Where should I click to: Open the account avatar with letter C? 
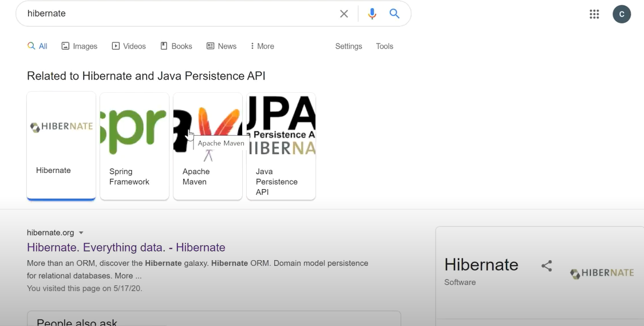click(x=622, y=14)
